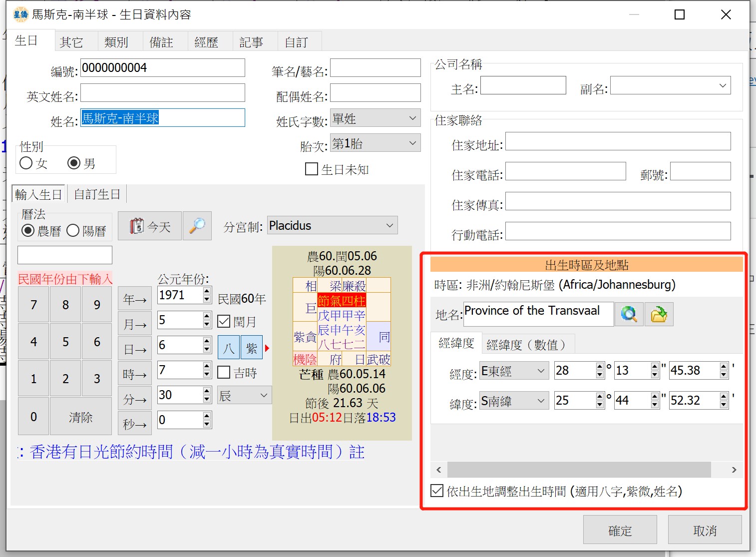Click the magnifying glass date search icon
756x557 pixels.
pos(197,226)
